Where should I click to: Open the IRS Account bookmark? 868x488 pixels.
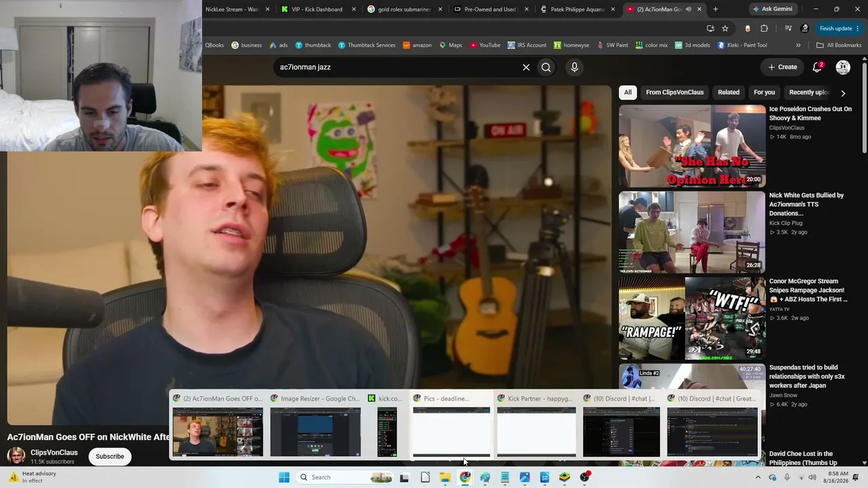(x=526, y=45)
